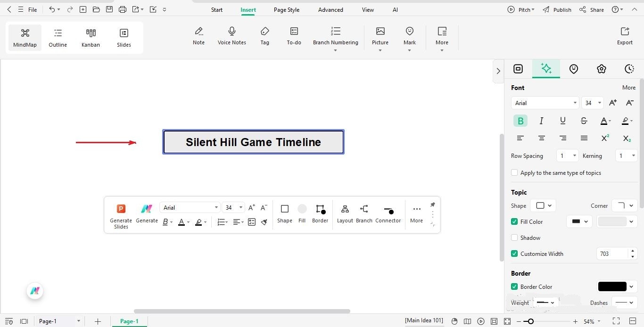Add Voice Notes with microphone icon
Screen dimensions: 644x327
click(232, 36)
